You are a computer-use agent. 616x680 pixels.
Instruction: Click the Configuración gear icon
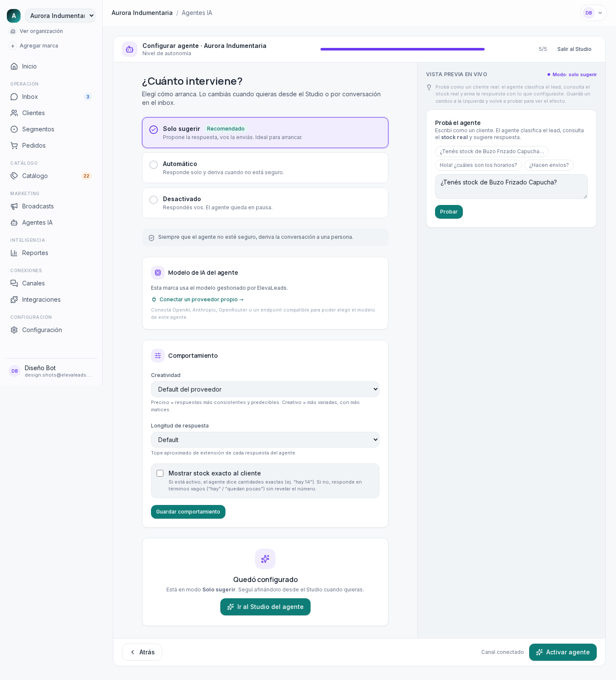click(x=14, y=330)
